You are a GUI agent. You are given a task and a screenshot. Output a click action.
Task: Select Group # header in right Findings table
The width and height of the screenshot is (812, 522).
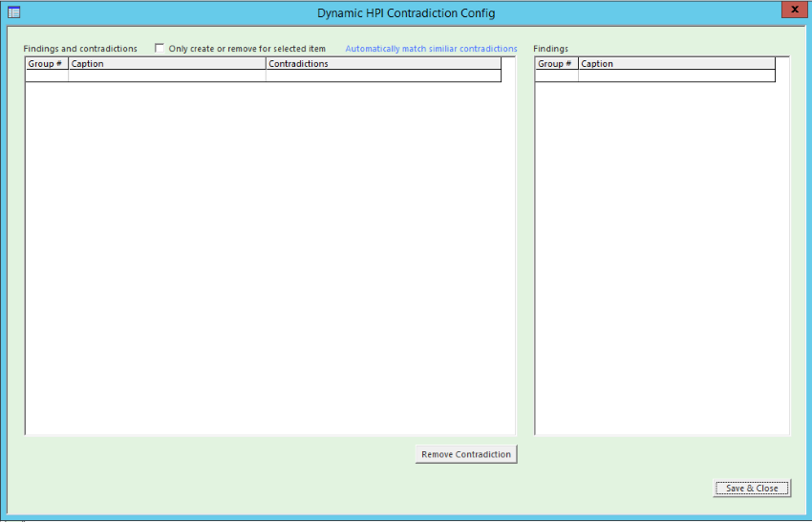(x=557, y=63)
